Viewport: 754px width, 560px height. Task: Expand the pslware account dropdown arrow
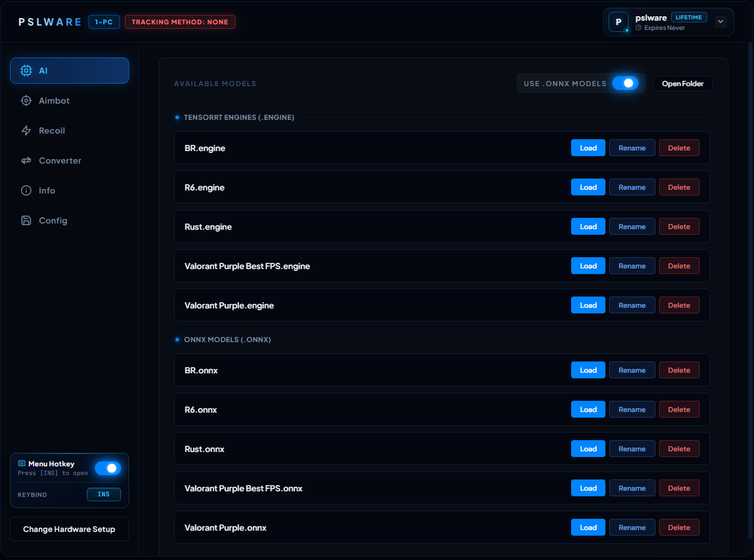[720, 22]
